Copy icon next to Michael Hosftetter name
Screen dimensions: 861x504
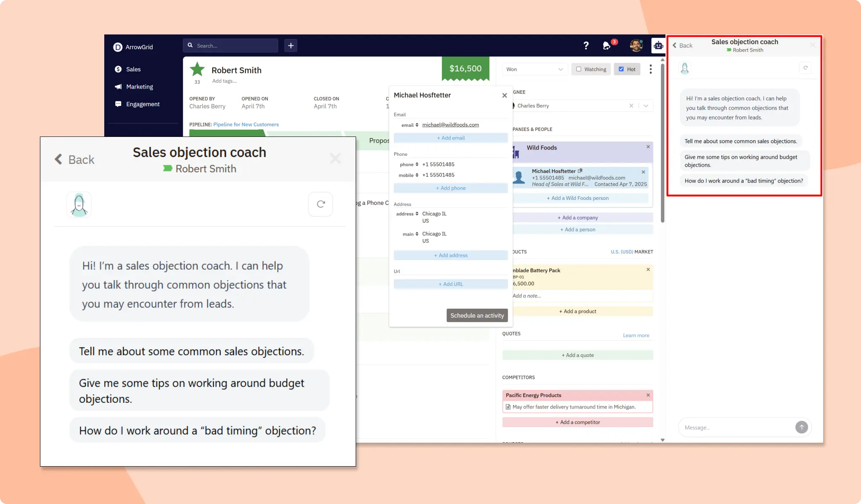[580, 171]
